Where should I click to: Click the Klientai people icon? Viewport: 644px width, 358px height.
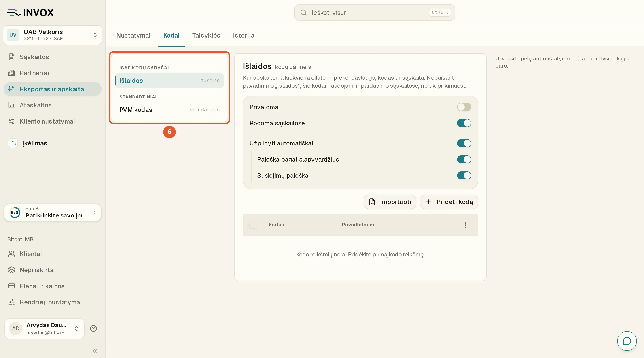[11, 254]
